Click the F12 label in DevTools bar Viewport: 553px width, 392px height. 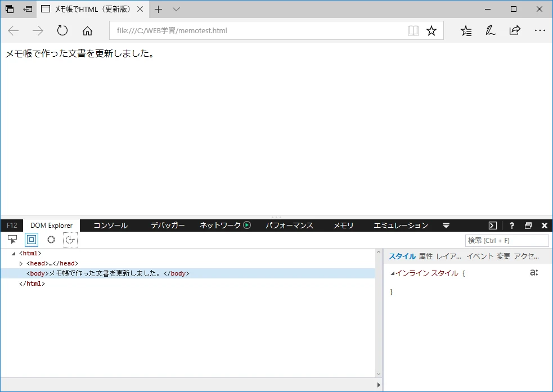tap(12, 226)
